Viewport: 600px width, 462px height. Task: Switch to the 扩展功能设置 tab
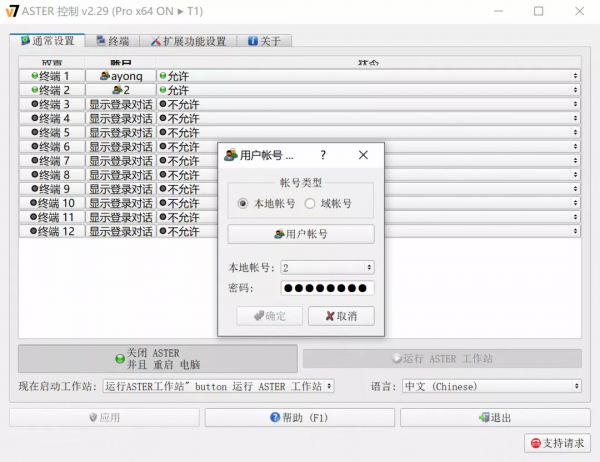coord(189,41)
